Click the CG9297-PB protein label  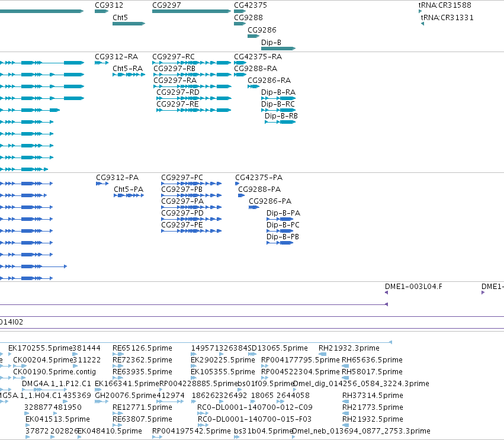(x=182, y=190)
